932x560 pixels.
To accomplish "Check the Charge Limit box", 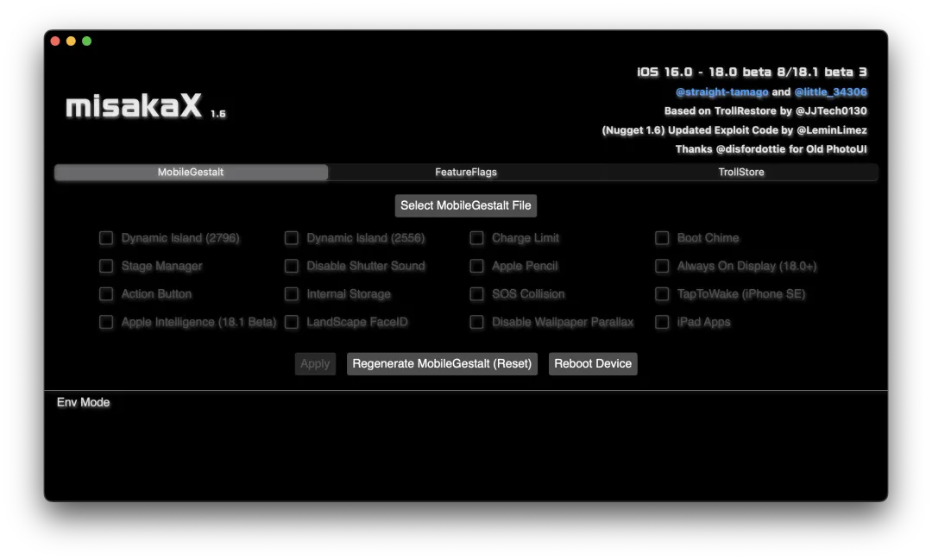I will pyautogui.click(x=476, y=238).
